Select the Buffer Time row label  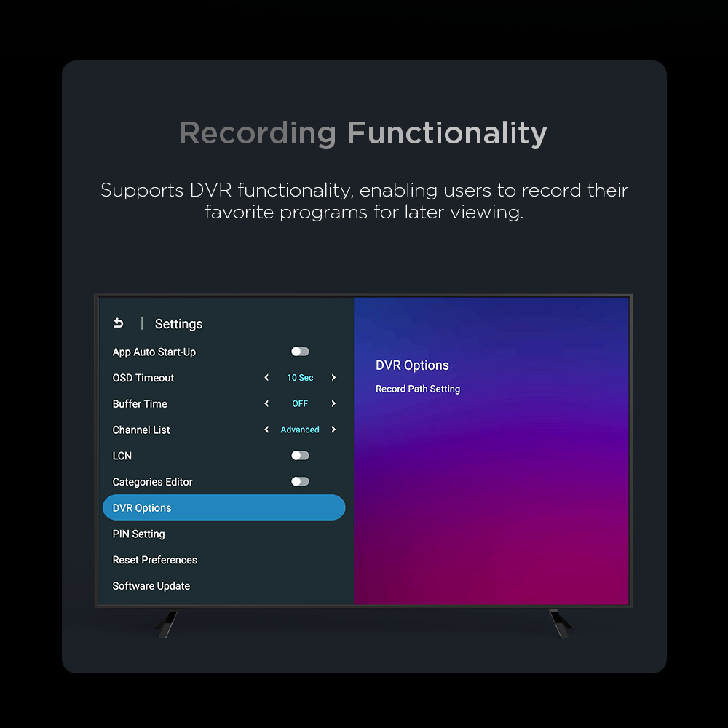(x=139, y=404)
